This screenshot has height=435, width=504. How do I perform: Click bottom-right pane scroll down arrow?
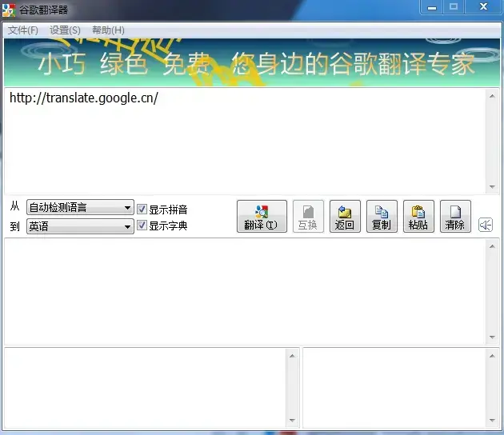(492, 421)
